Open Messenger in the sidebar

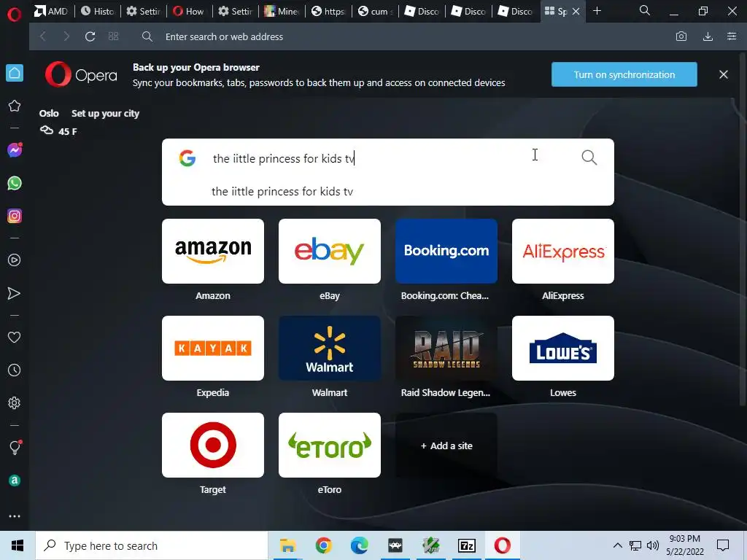click(15, 150)
